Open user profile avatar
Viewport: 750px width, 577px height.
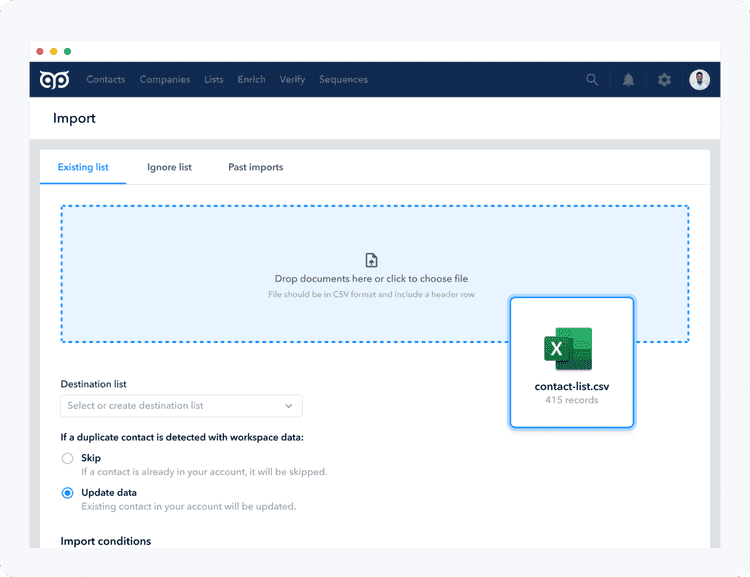(x=699, y=79)
